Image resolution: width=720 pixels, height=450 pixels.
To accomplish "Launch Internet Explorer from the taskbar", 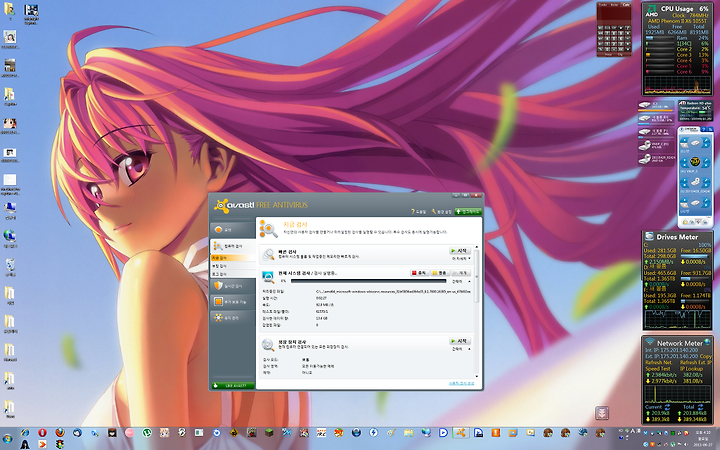I will pos(25,433).
